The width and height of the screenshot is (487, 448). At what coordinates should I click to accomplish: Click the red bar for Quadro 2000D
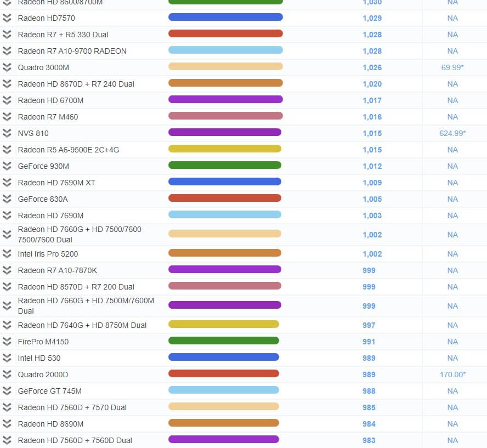pyautogui.click(x=224, y=373)
